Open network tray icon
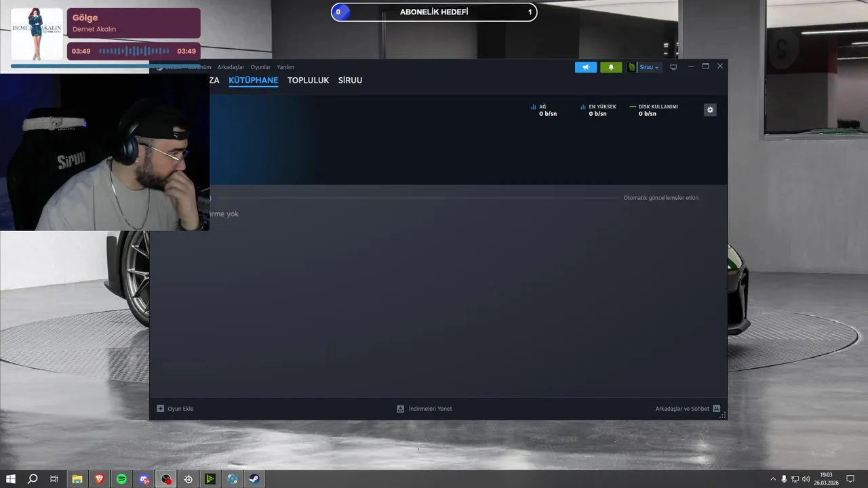The height and width of the screenshot is (488, 868). 795,479
